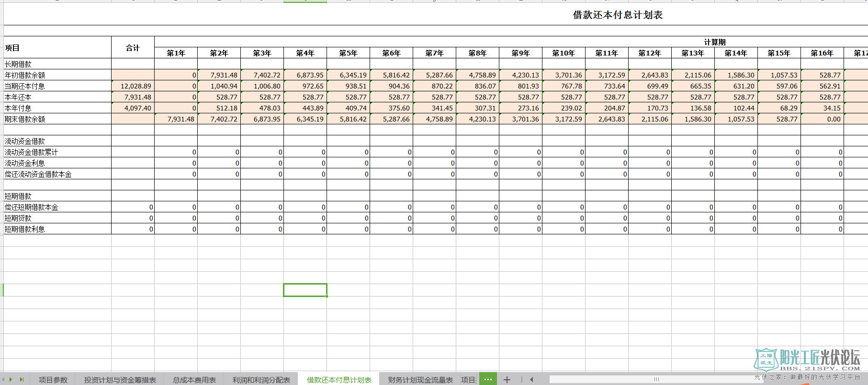Select cell with value 904.36
This screenshot has height=385, width=868.
[391, 86]
